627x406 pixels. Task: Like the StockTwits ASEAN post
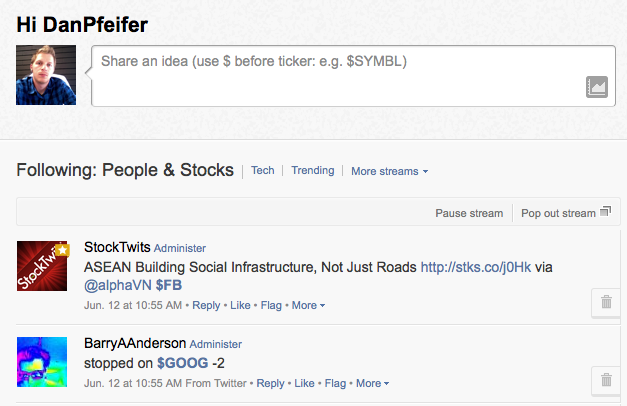pyautogui.click(x=240, y=305)
